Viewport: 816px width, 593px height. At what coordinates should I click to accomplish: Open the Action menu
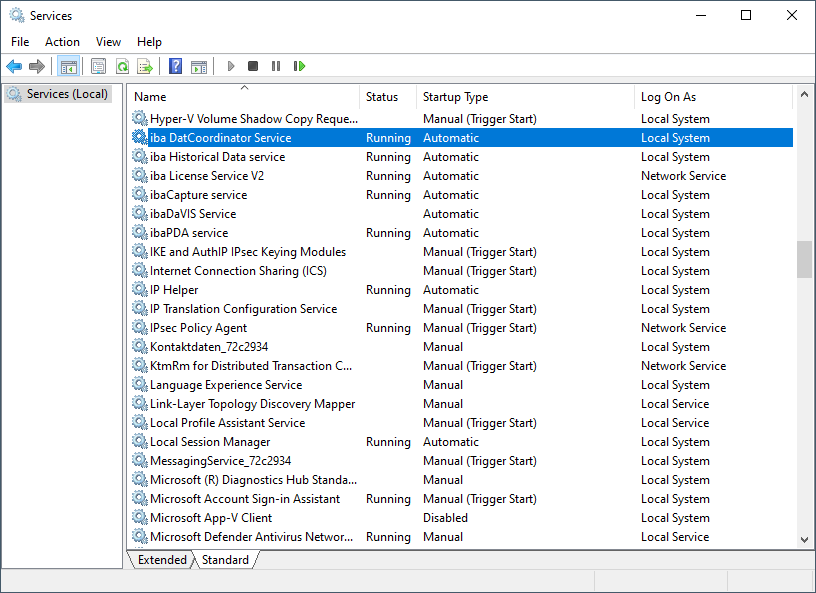coord(62,42)
